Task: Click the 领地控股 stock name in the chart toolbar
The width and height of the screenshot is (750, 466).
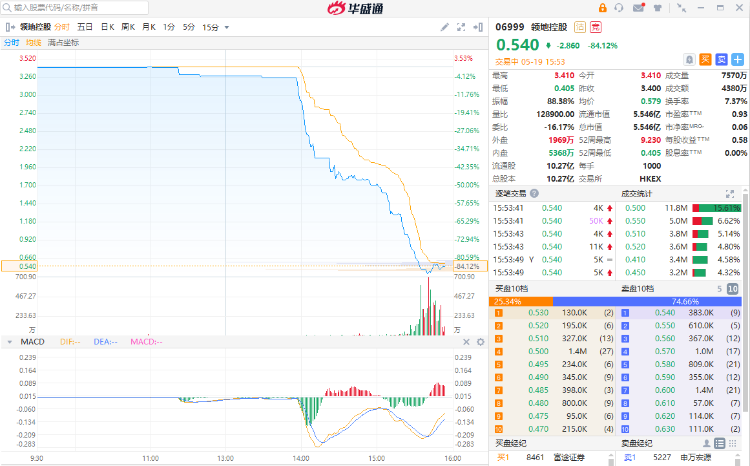Action: coord(35,27)
